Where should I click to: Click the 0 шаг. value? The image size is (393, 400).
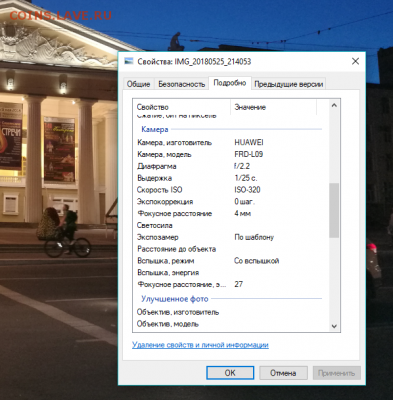pyautogui.click(x=244, y=202)
